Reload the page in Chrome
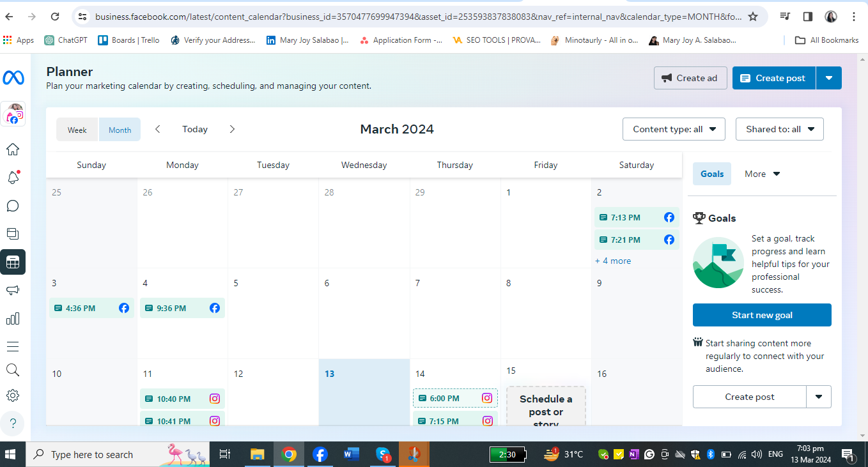Viewport: 868px width, 467px height. [x=55, y=17]
